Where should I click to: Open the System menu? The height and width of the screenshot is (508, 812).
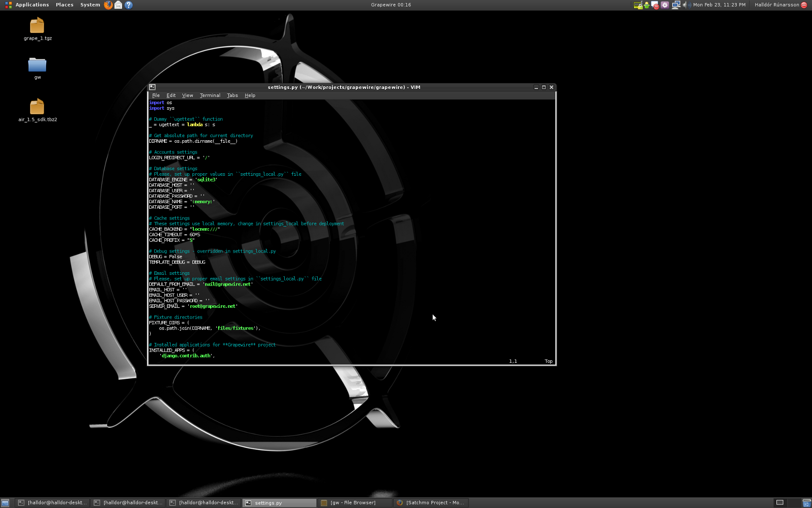90,5
